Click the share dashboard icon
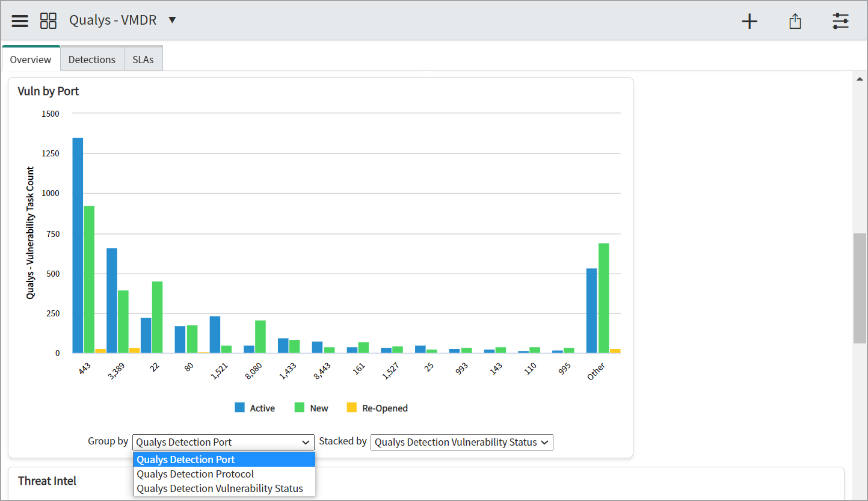 coord(795,22)
